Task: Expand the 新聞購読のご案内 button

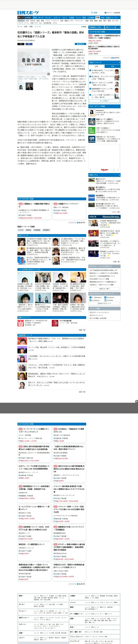Action: coord(96,27)
